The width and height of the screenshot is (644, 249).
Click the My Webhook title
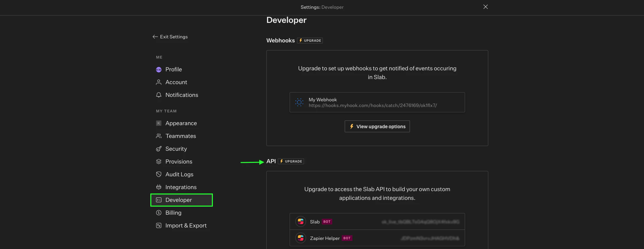(323, 100)
